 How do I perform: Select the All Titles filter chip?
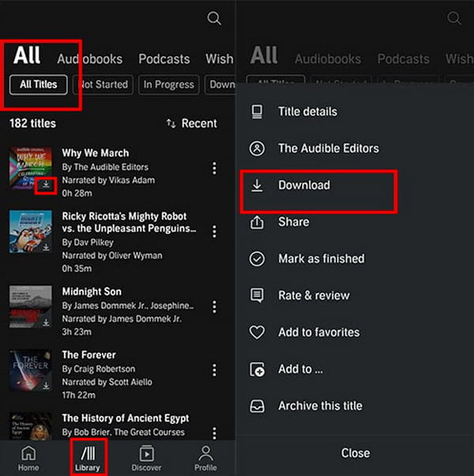[39, 85]
